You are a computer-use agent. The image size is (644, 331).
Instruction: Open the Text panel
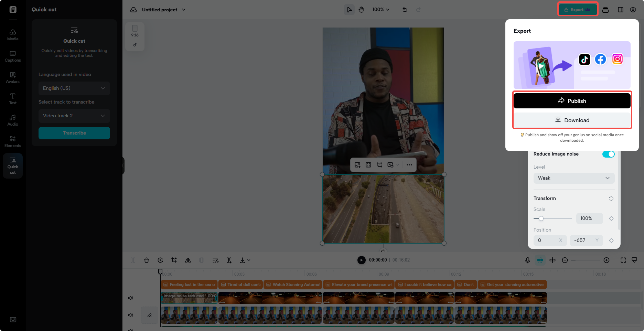[12, 99]
